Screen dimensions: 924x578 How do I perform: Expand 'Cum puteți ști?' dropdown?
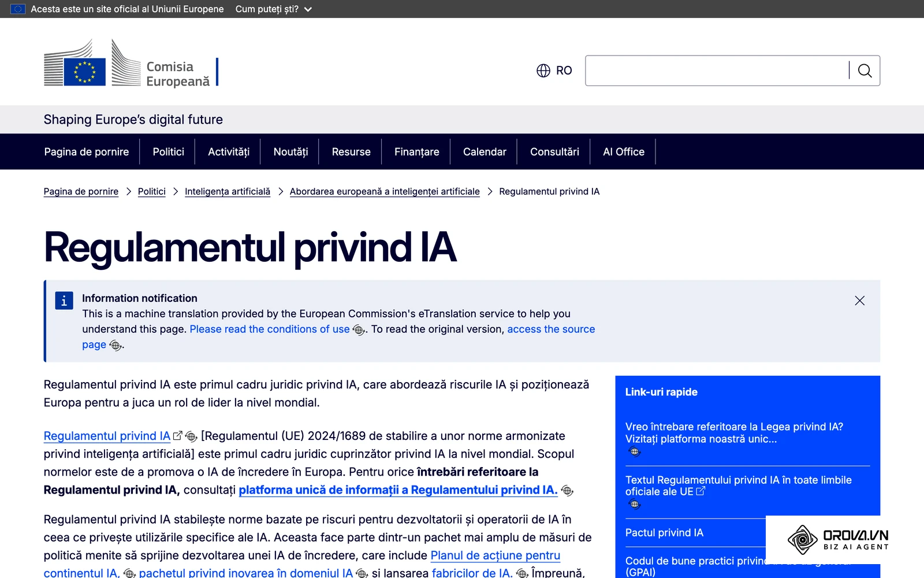273,9
